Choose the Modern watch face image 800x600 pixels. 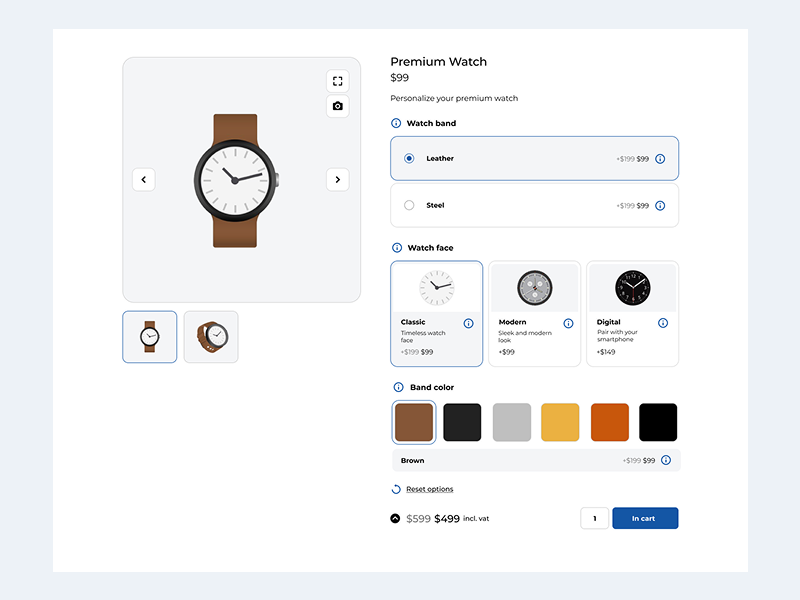click(534, 288)
